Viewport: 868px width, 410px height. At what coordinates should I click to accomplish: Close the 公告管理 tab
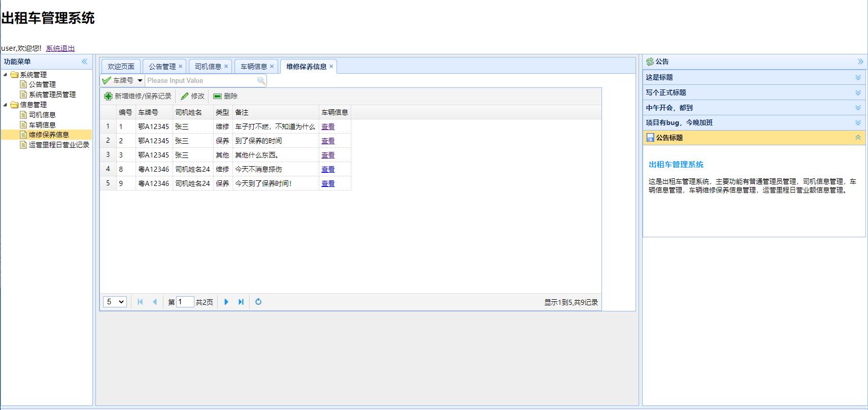click(180, 66)
